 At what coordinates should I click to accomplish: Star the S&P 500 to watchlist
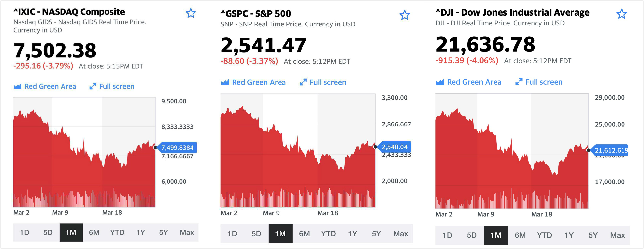click(405, 15)
